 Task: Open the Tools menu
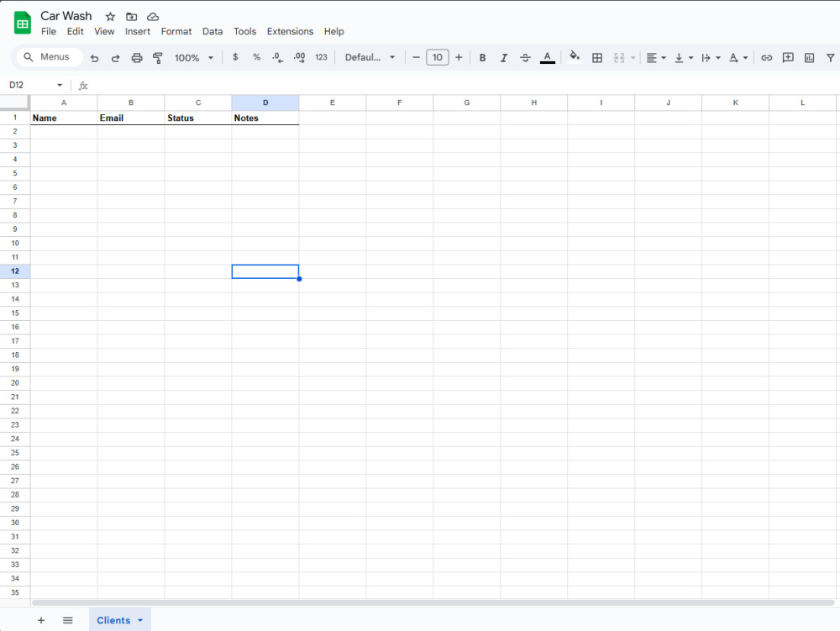(x=244, y=32)
